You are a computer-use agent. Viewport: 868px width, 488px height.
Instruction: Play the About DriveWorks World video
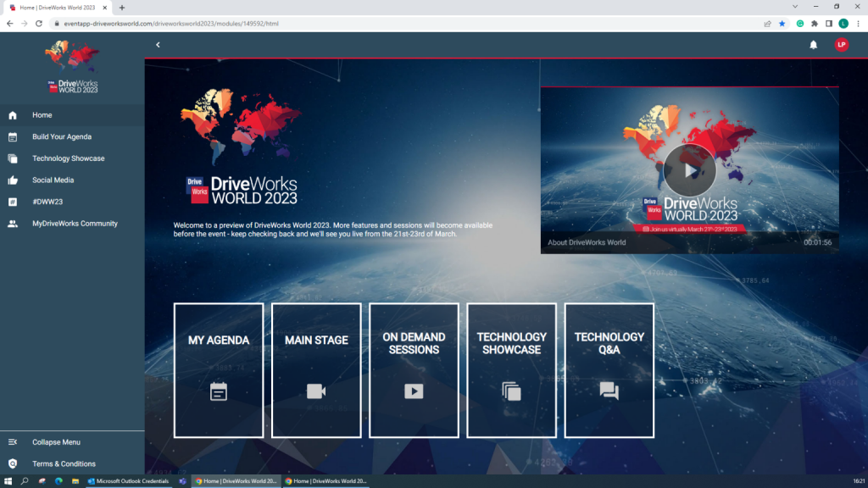[690, 169]
